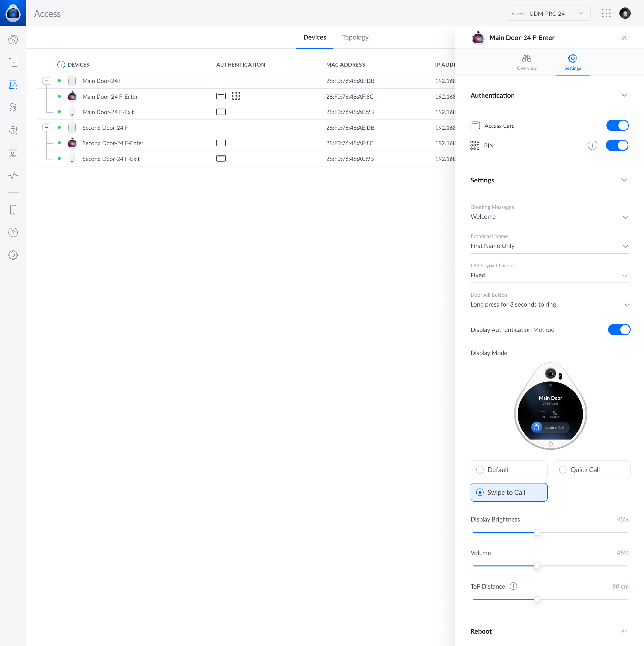Click the help question mark sidebar icon
The image size is (644, 646).
pos(13,232)
